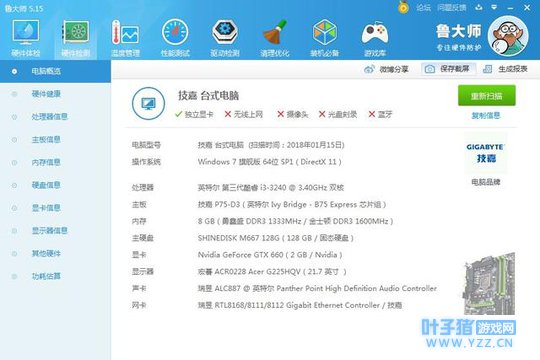Click the Windows 7 旗舰版 64位 value
The image size is (540, 360).
tap(270, 162)
